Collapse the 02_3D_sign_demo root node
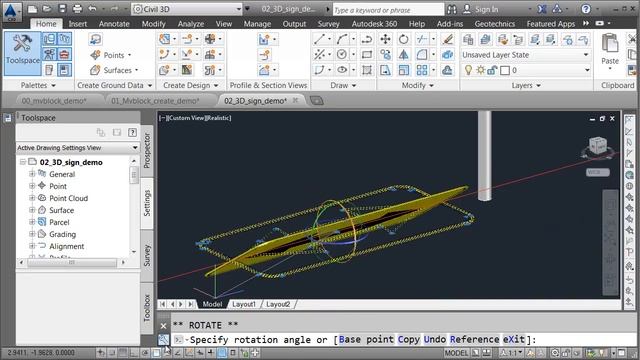 (x=23, y=162)
